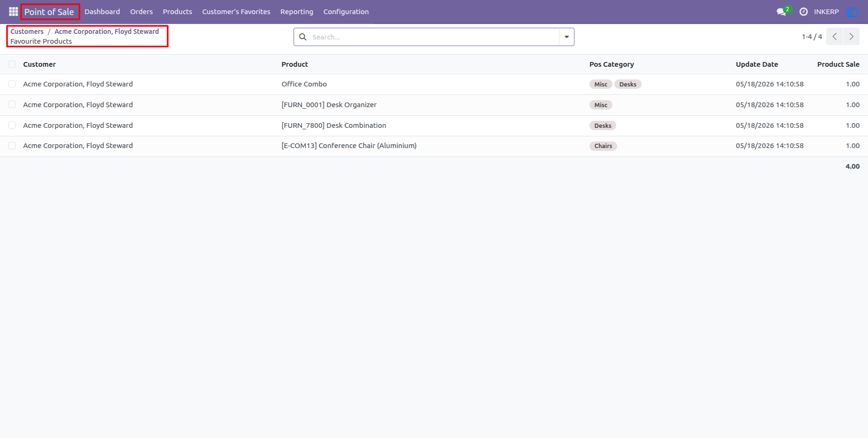Sort by the Product Sale column header
Image resolution: width=868 pixels, height=438 pixels.
click(838, 64)
